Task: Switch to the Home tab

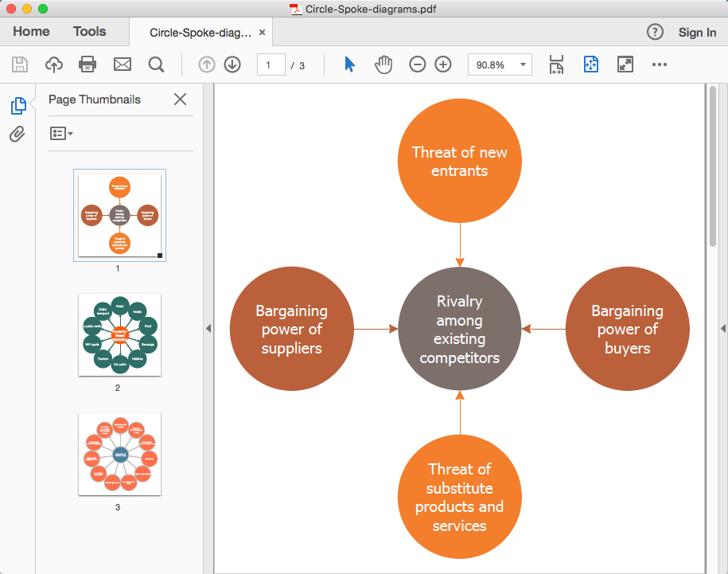Action: (x=31, y=32)
